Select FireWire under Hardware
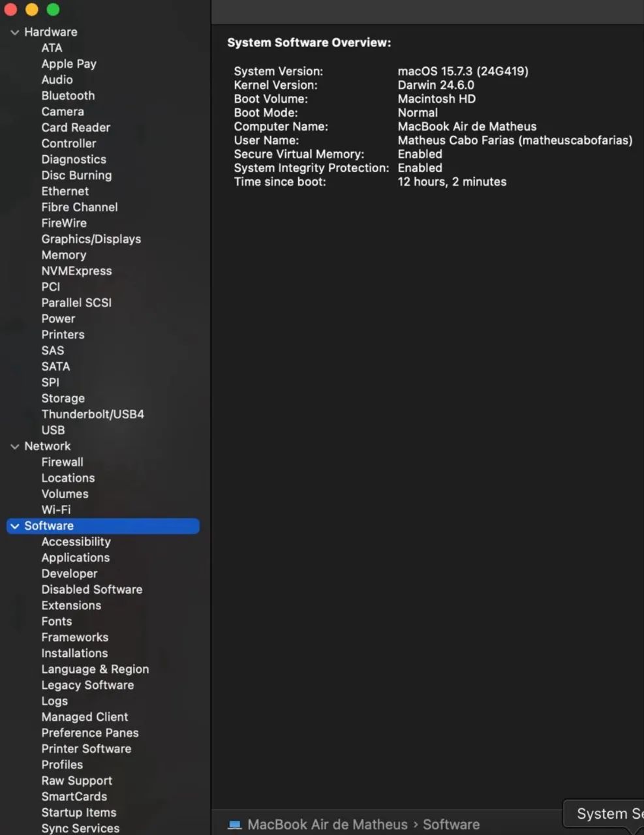This screenshot has width=644, height=835. (x=64, y=223)
